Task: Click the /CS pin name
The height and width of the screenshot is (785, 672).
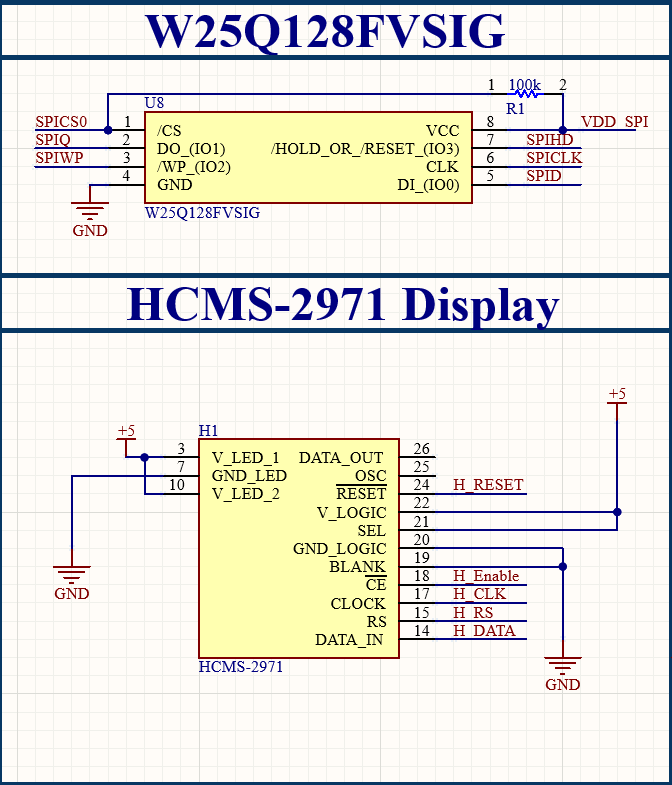Action: coord(169,131)
